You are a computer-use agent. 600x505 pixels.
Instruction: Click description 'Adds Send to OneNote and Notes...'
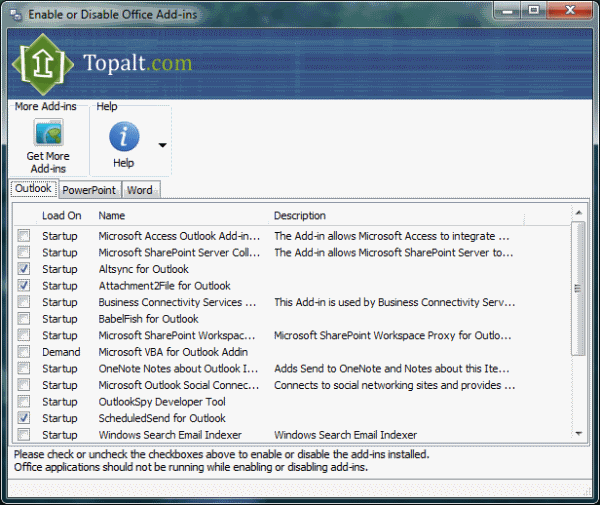pos(392,368)
